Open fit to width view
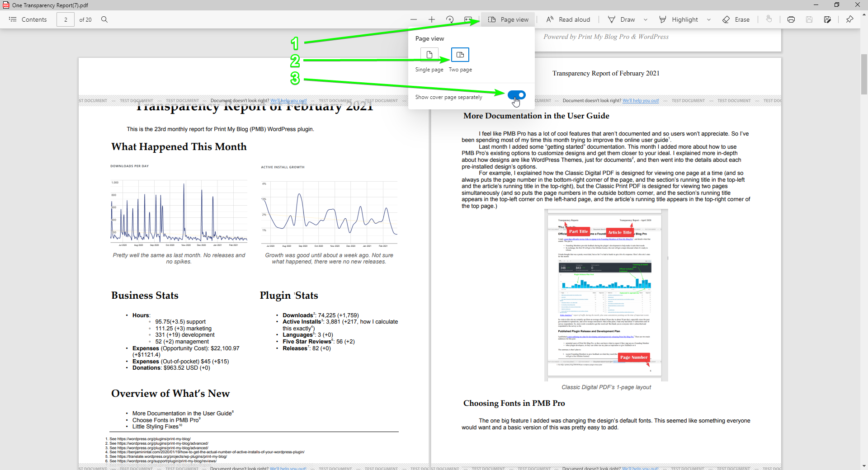The image size is (868, 470). click(x=468, y=19)
